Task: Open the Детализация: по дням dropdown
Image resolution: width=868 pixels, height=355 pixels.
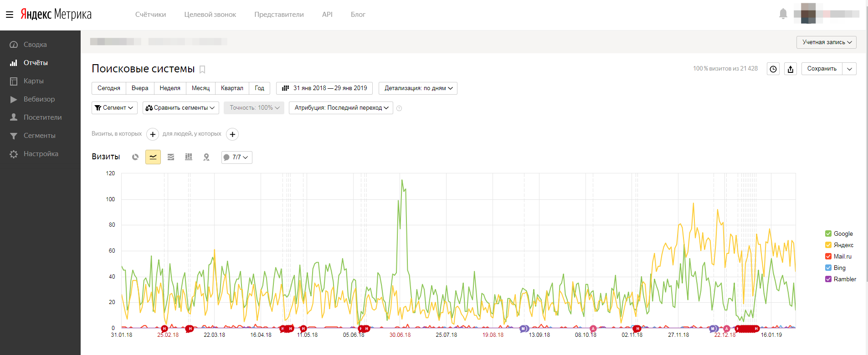Action: [418, 88]
